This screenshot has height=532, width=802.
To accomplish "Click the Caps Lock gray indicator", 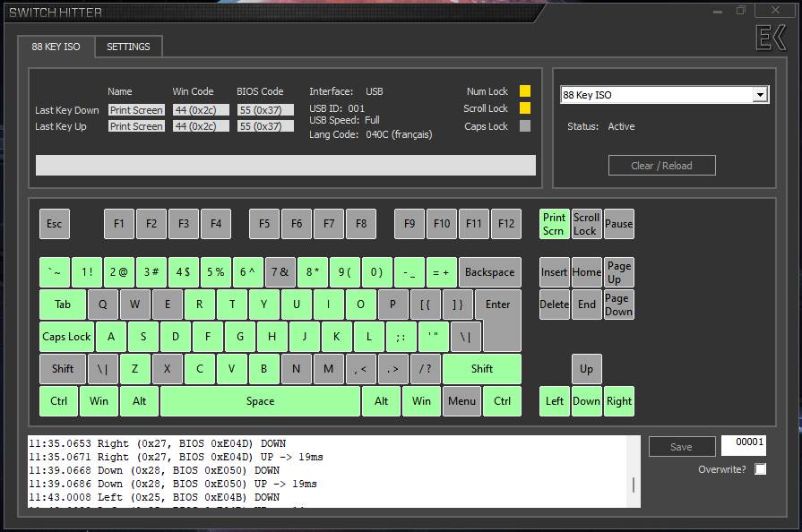I will 525,125.
